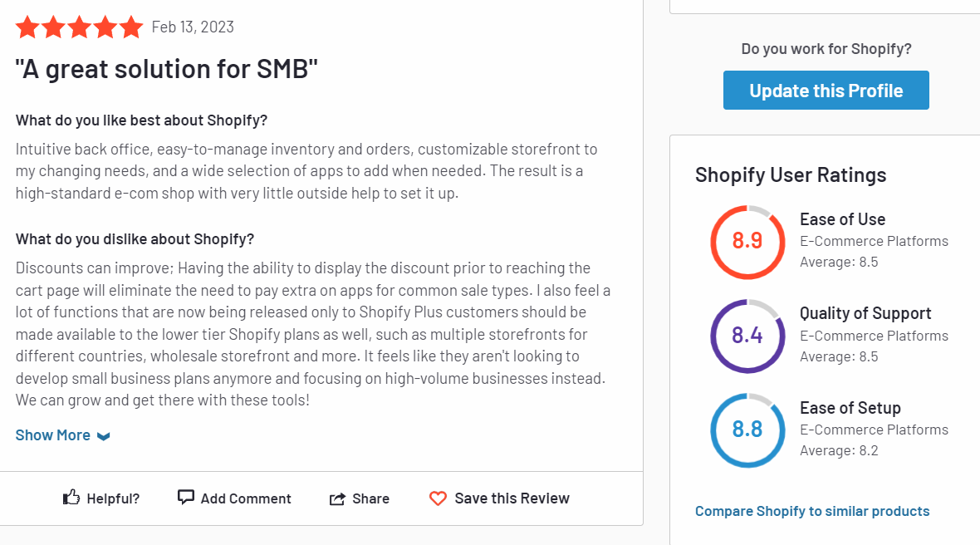This screenshot has height=545, width=980.
Task: Click the speech bubble comment icon
Action: (x=186, y=498)
